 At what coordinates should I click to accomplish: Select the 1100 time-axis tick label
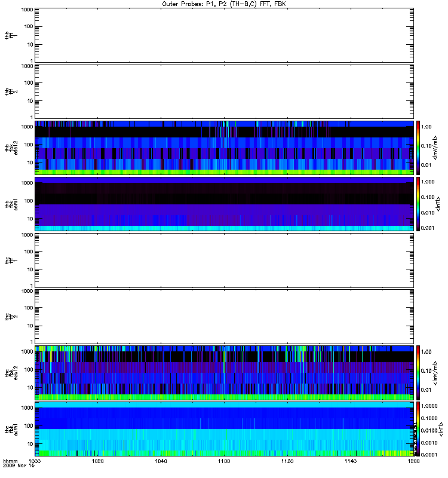224,461
